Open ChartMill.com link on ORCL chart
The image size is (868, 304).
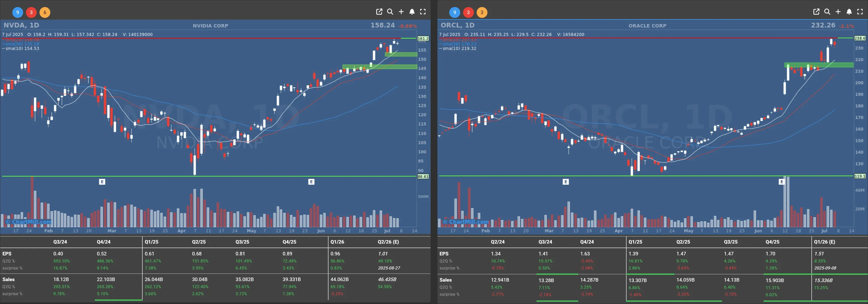point(466,222)
